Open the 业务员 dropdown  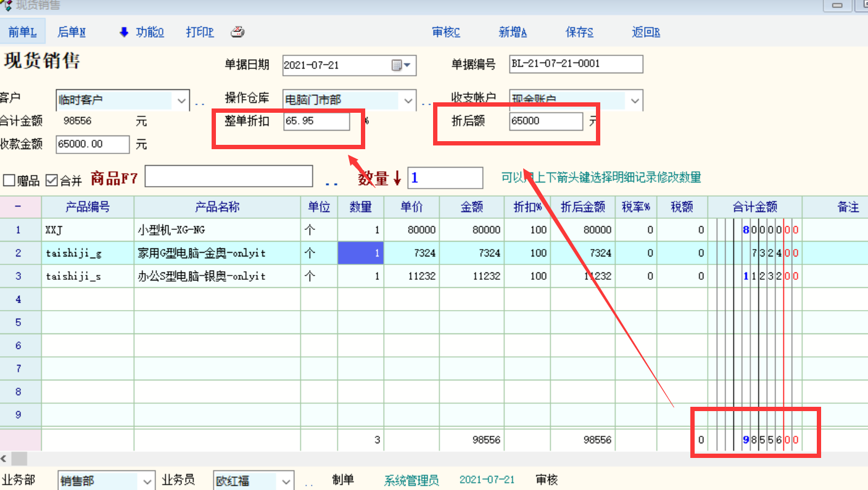(286, 481)
